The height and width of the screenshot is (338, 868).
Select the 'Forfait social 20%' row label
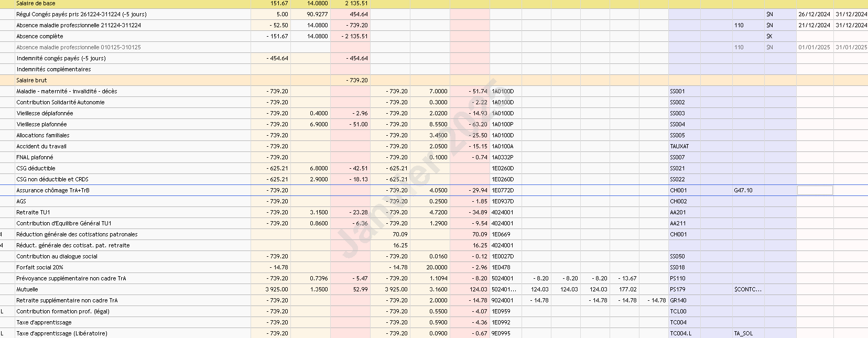coord(40,267)
